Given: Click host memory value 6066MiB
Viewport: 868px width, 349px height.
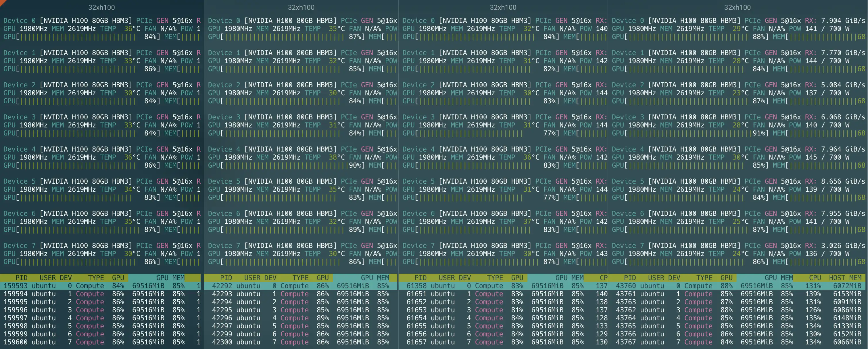Looking at the screenshot, I should (x=847, y=342).
